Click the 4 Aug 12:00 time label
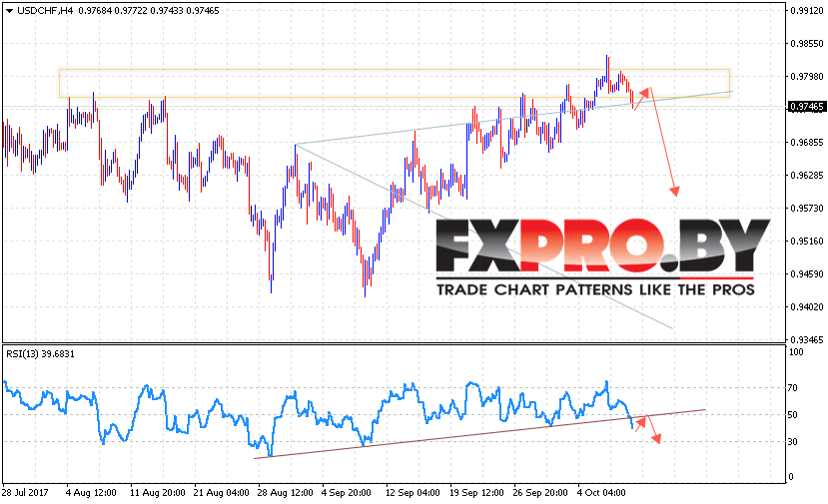828x504 pixels. pyautogui.click(x=91, y=492)
